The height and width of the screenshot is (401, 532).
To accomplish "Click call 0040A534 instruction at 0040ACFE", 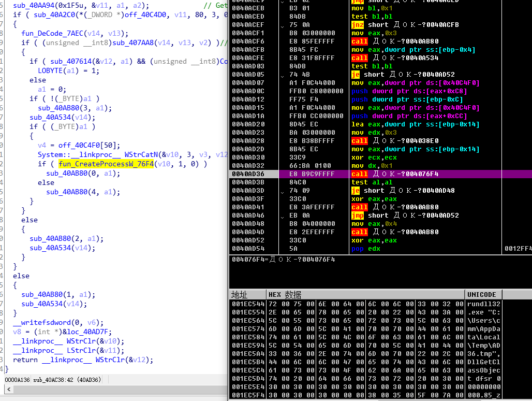I will pyautogui.click(x=395, y=58).
